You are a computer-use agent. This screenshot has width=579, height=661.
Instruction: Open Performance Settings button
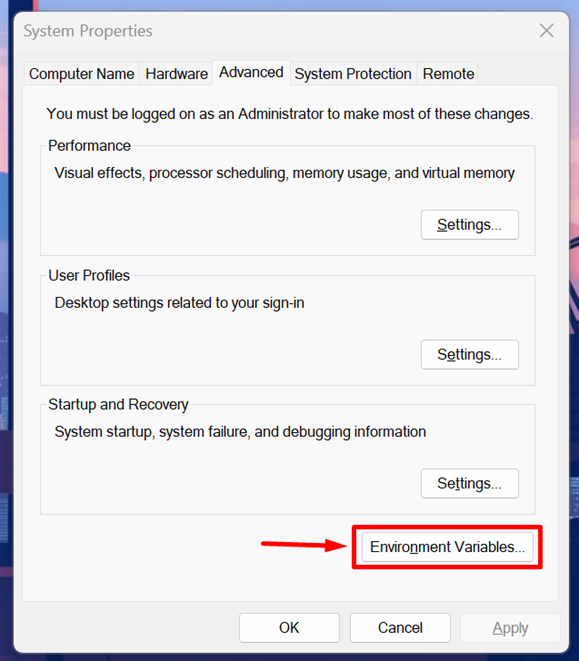[469, 225]
